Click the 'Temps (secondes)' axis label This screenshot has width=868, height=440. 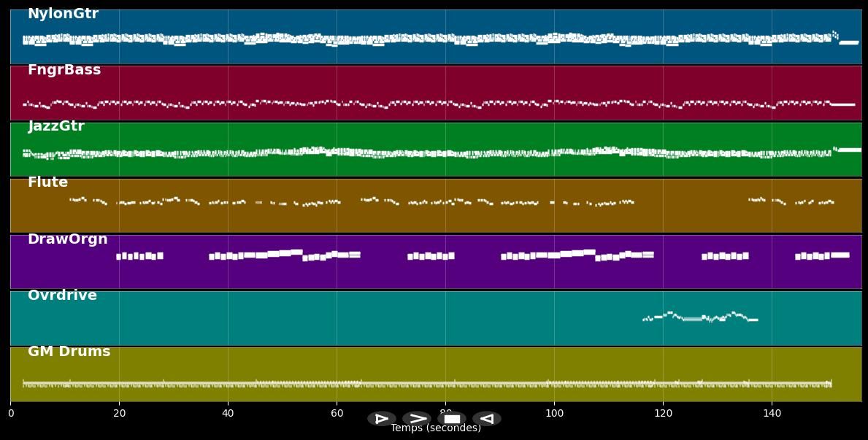tap(436, 428)
